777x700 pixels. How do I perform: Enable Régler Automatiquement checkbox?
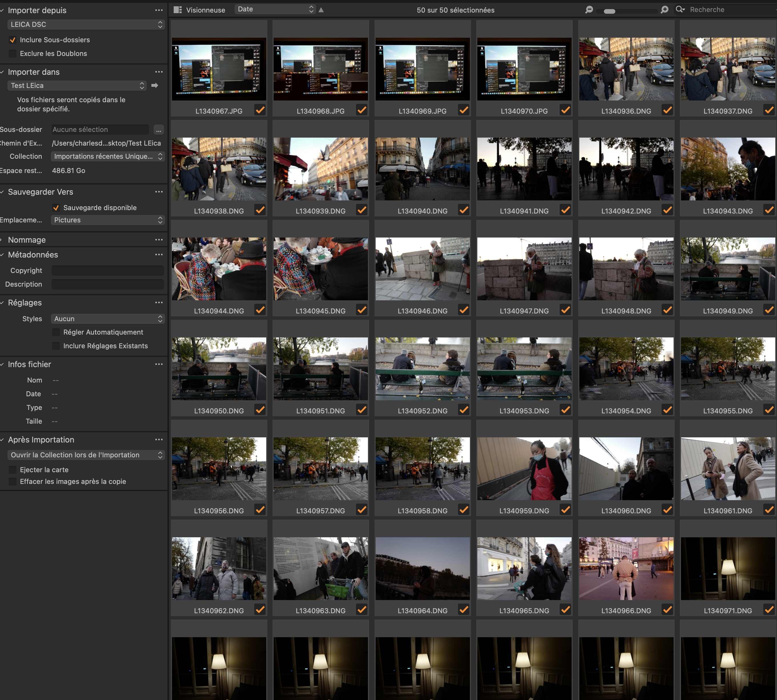[x=56, y=332]
